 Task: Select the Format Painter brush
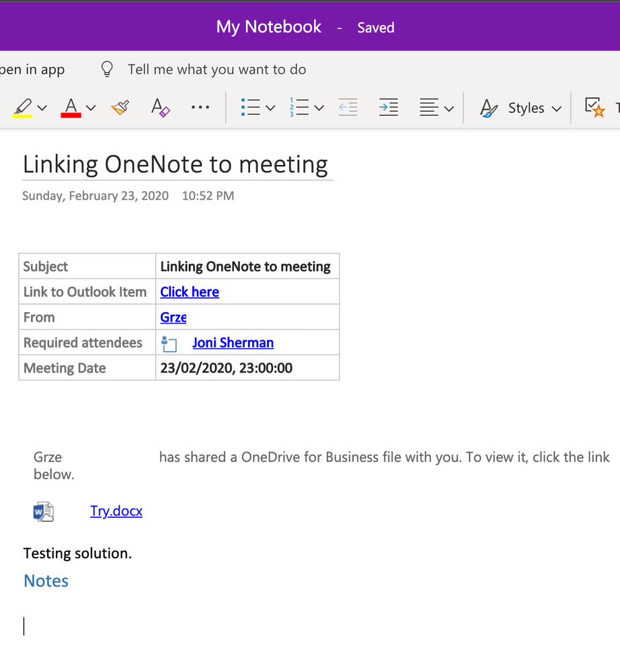[120, 108]
